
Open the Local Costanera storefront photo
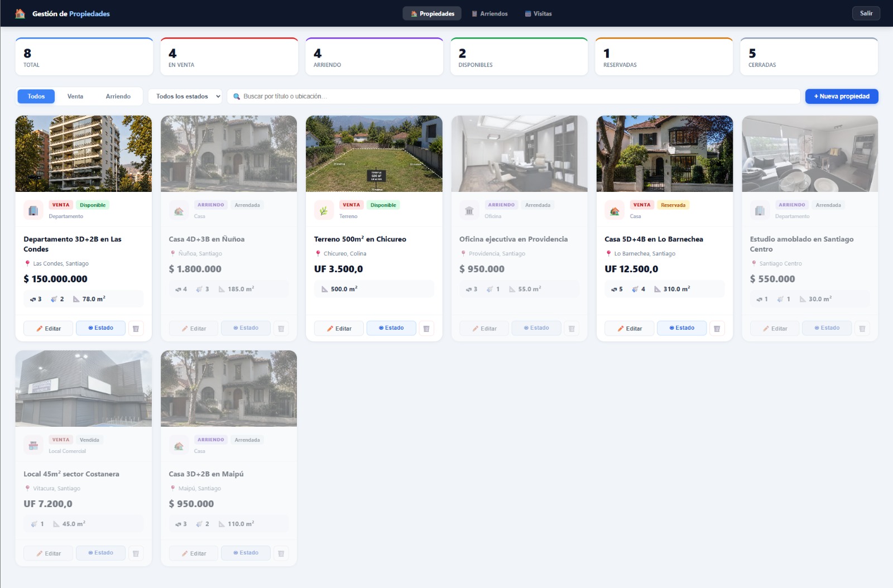tap(84, 388)
